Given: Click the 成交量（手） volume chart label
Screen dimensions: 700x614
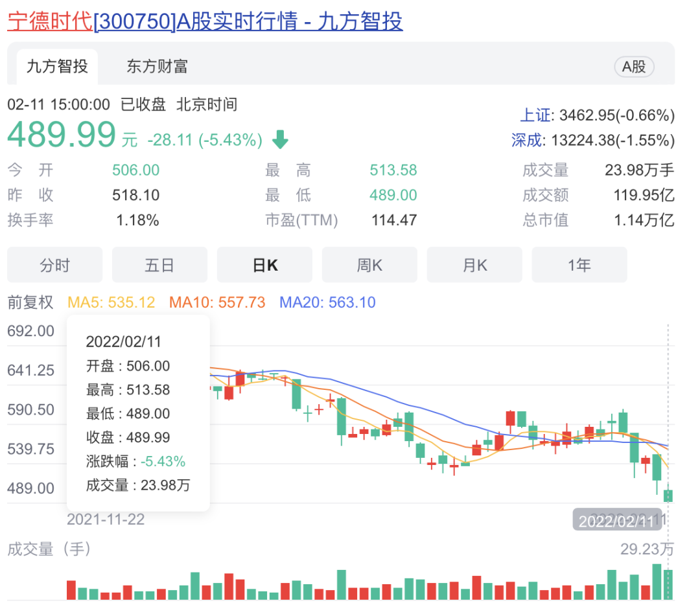Looking at the screenshot, I should [x=49, y=549].
